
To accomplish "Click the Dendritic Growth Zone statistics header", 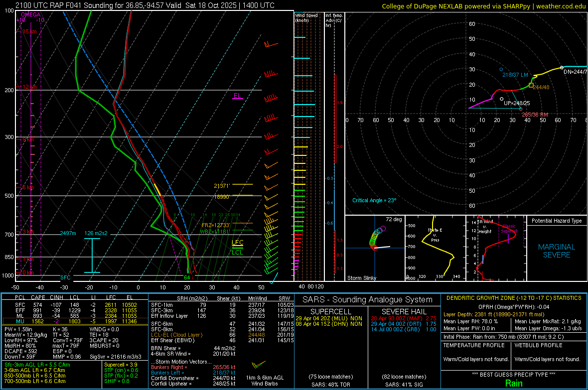I will click(514, 298).
